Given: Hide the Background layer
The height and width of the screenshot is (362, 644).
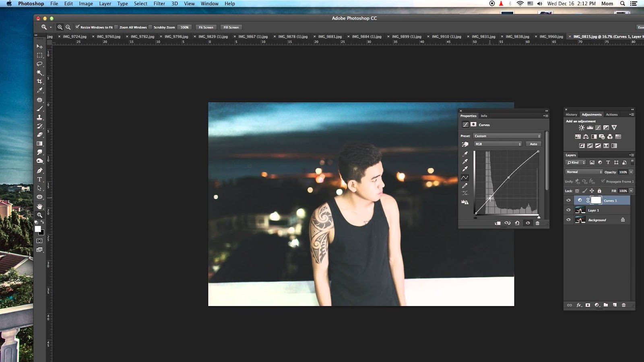Looking at the screenshot, I should pyautogui.click(x=568, y=220).
